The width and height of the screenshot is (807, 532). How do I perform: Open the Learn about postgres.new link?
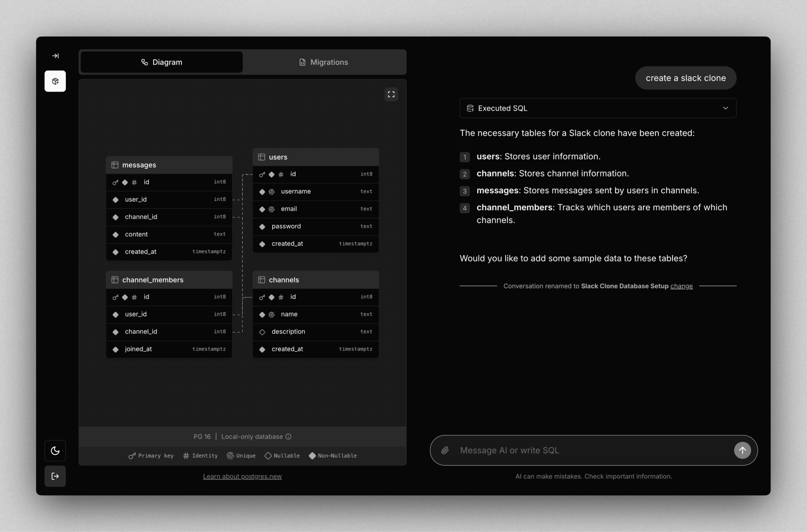[242, 476]
